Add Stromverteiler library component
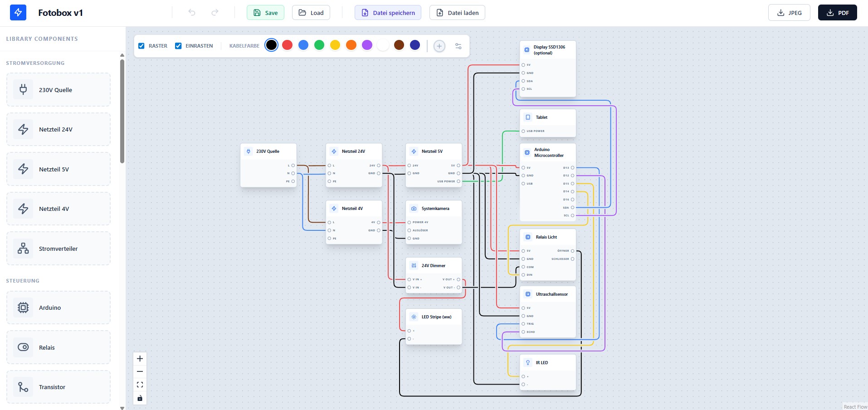Screen dimensions: 868x410 click(59, 249)
